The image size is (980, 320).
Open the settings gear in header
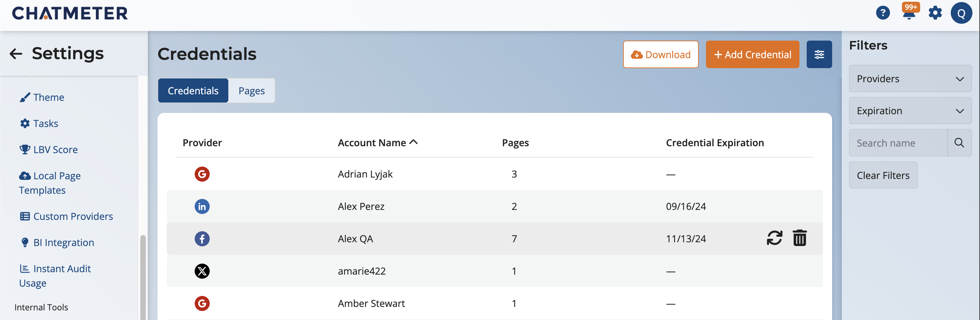[935, 13]
